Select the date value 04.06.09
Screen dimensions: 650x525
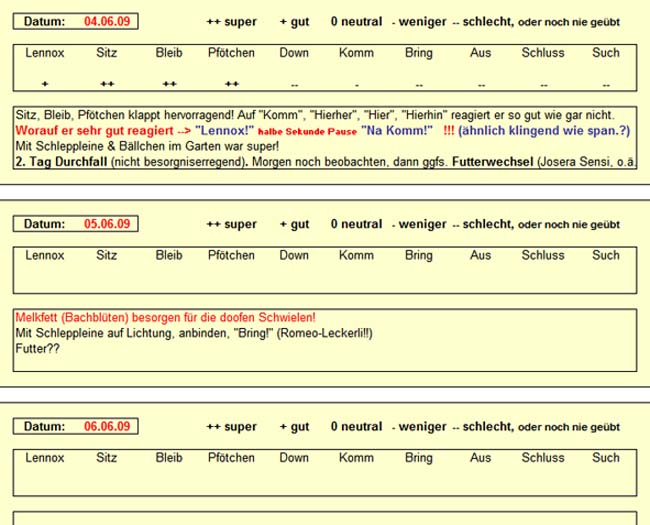[107, 21]
